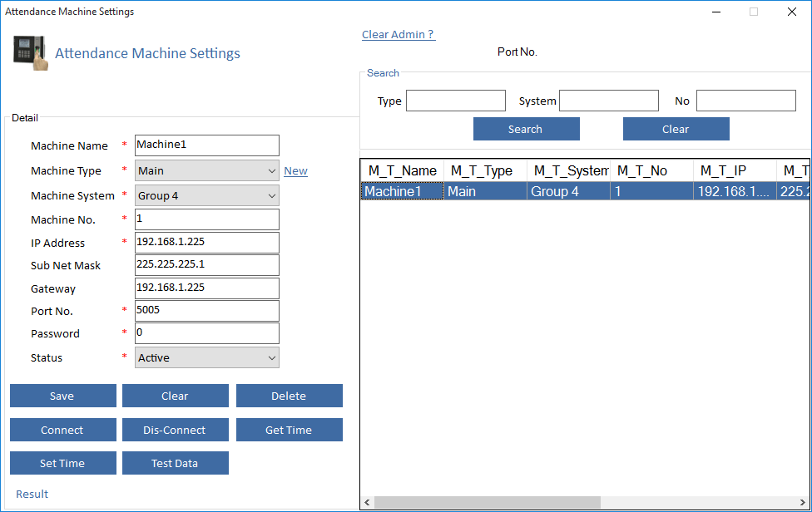Viewport: 812px width, 512px height.
Task: Click the search Type text box
Action: point(455,101)
